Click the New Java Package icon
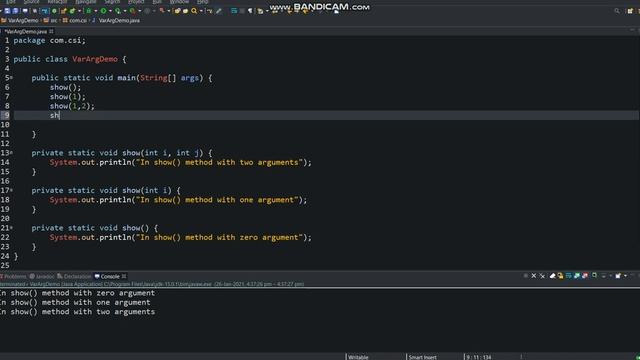The height and width of the screenshot is (360, 640). coord(63,11)
